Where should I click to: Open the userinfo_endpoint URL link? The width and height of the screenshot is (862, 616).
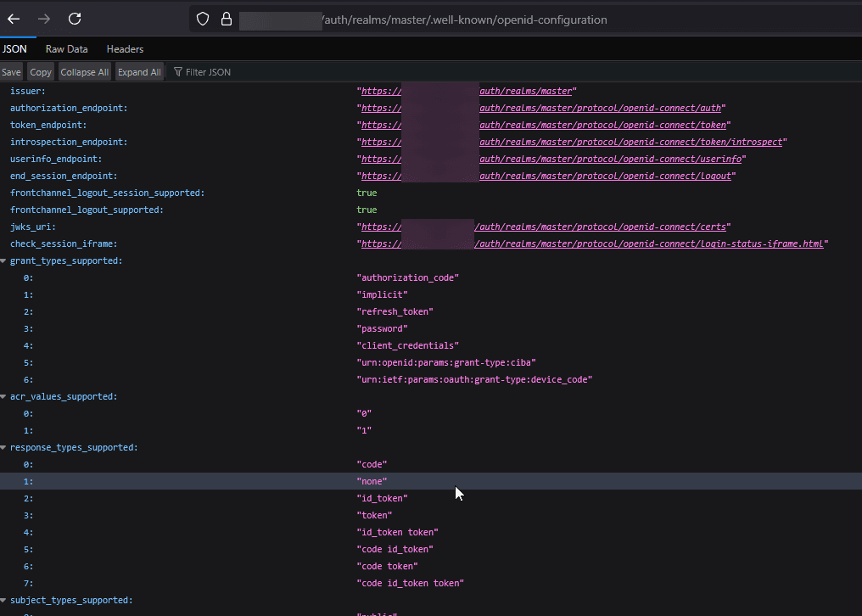[x=551, y=159]
